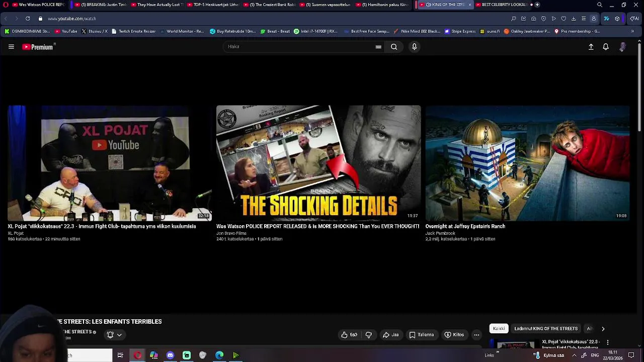Open more actions three-dot menu beside Kiitos

476,335
